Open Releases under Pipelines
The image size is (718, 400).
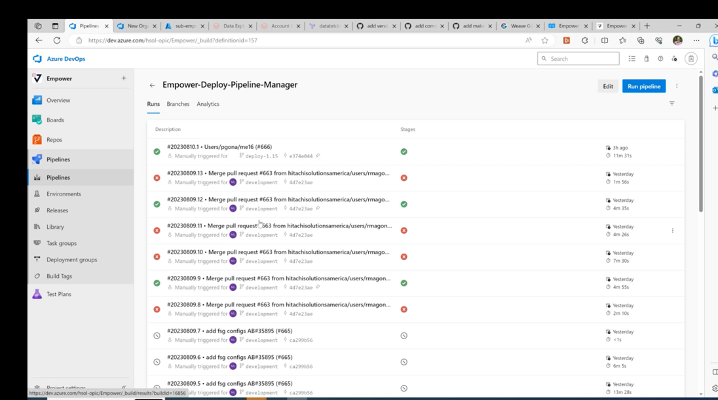point(57,211)
